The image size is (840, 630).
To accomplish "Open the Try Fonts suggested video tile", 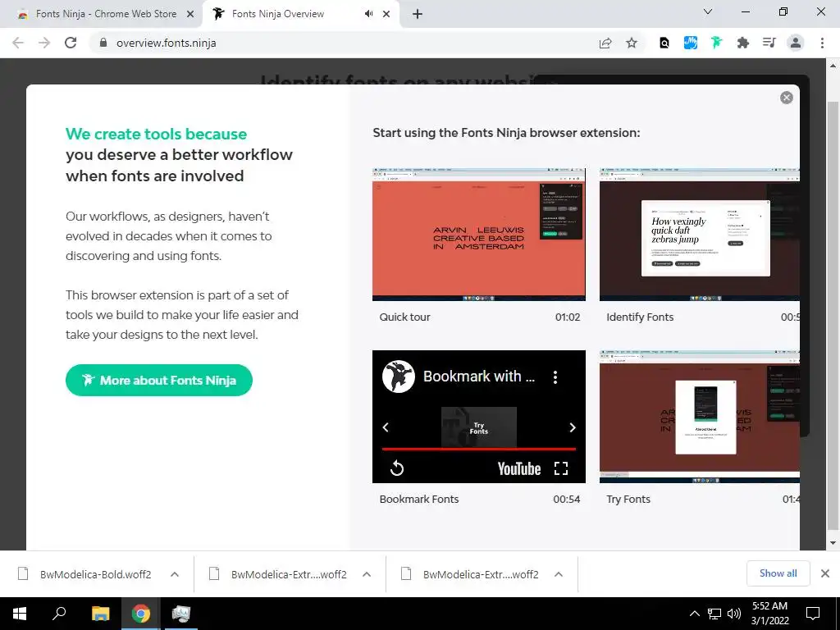I will pos(479,427).
